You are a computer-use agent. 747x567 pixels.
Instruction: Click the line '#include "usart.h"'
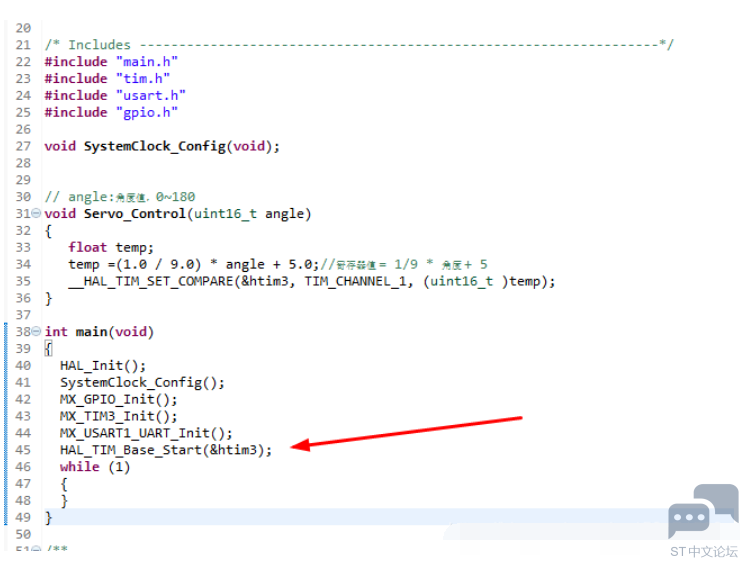[x=115, y=96]
